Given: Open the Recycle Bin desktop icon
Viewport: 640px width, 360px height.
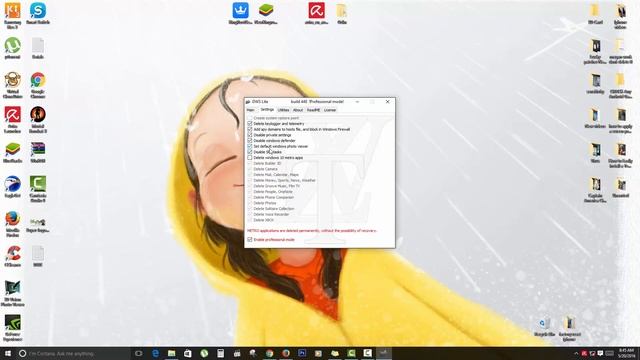Looking at the screenshot, I should point(544,327).
